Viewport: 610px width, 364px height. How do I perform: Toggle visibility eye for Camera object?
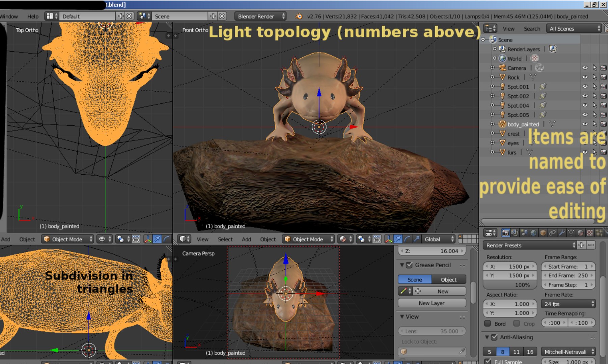pyautogui.click(x=585, y=68)
